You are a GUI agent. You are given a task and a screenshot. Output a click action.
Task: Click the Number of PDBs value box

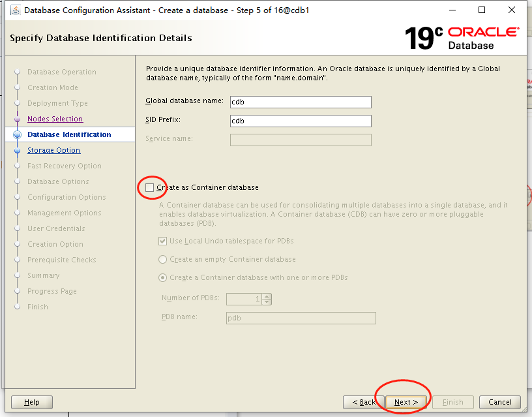click(x=244, y=299)
